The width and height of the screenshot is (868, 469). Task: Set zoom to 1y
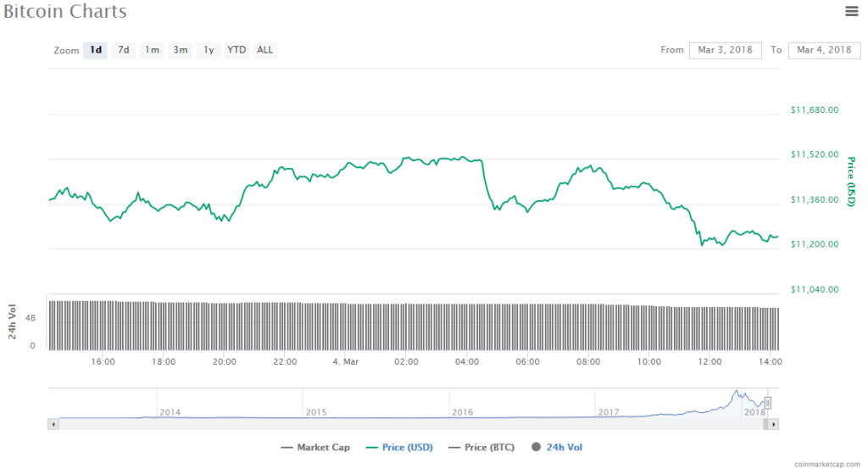click(x=209, y=50)
